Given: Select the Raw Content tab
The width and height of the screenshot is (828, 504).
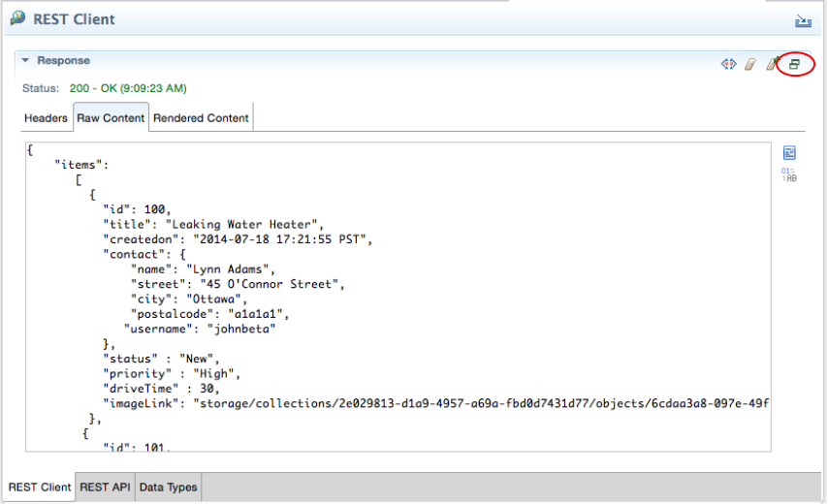Looking at the screenshot, I should 111,117.
